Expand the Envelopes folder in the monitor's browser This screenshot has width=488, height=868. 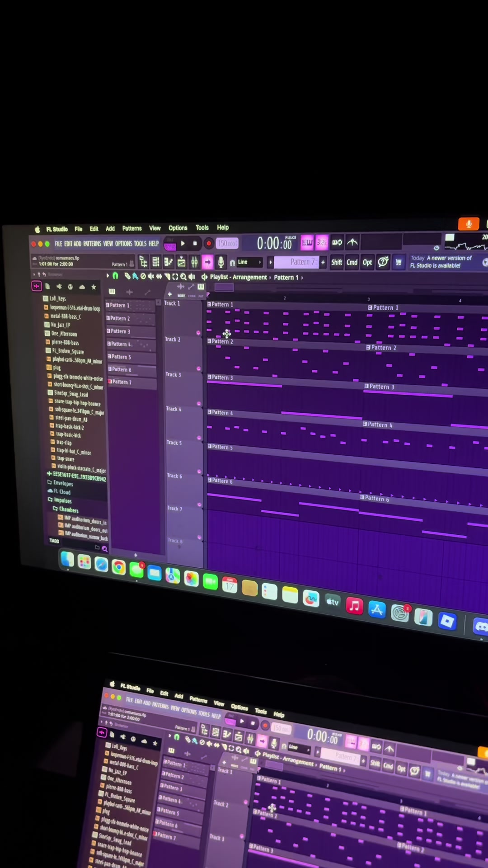(x=60, y=483)
